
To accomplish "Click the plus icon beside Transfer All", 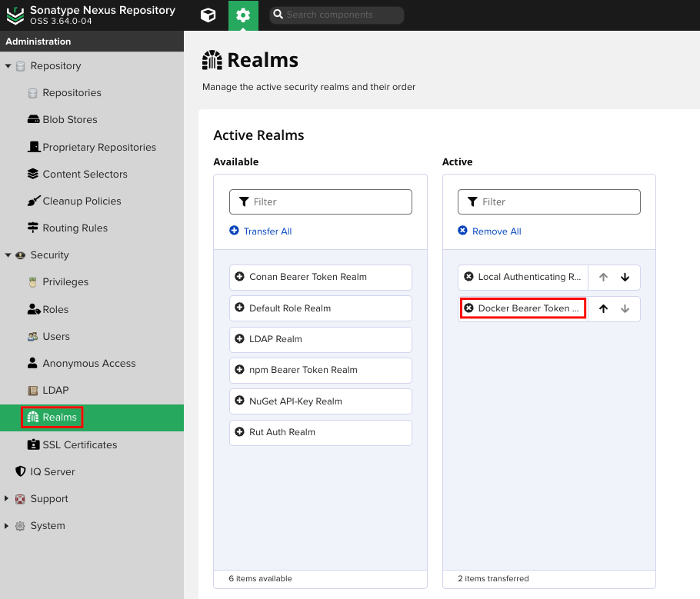I will [x=234, y=231].
